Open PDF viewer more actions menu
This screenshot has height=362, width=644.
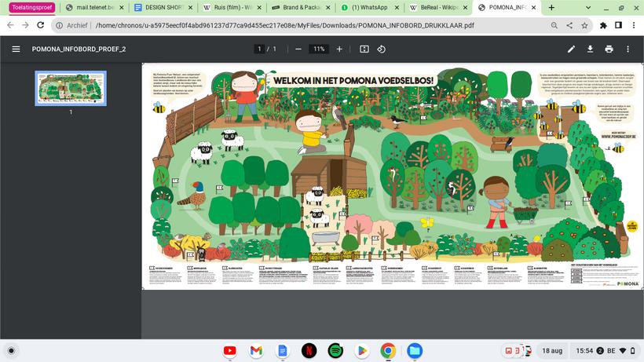[x=628, y=49]
